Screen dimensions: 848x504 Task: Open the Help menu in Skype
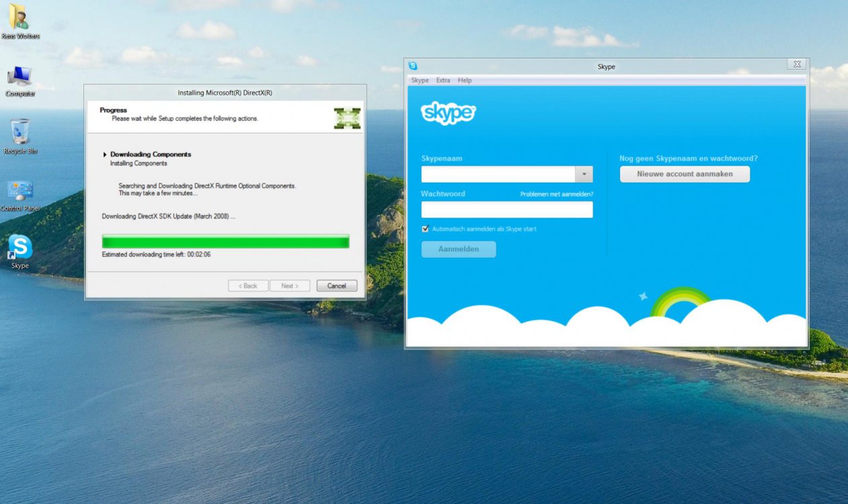pyautogui.click(x=465, y=81)
